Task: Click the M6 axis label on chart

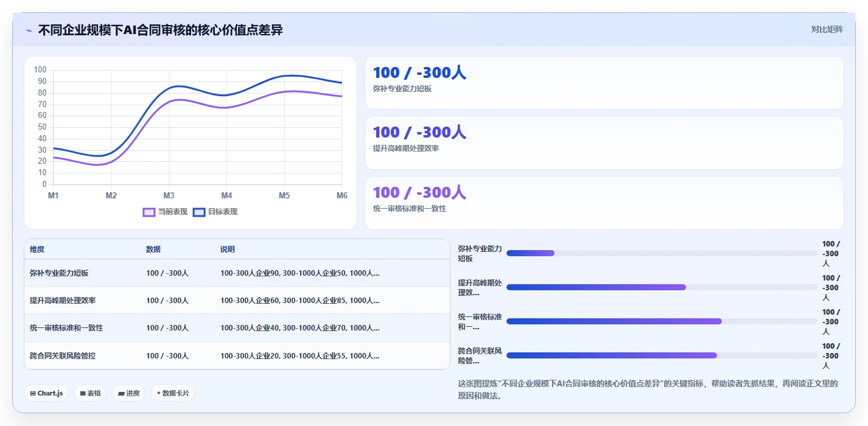Action: pyautogui.click(x=341, y=195)
